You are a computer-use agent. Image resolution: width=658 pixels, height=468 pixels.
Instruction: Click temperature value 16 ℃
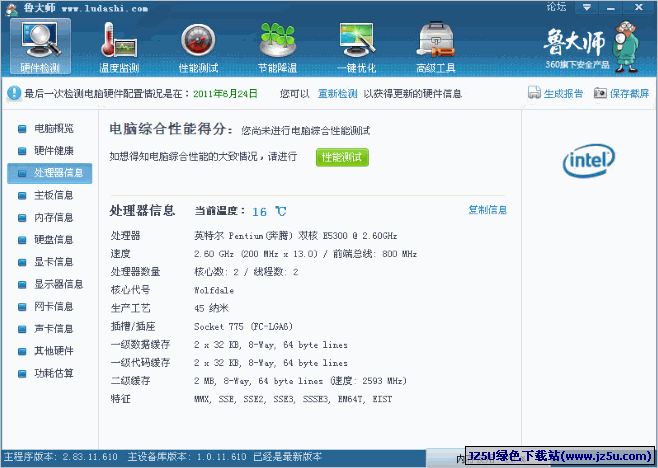pyautogui.click(x=269, y=212)
